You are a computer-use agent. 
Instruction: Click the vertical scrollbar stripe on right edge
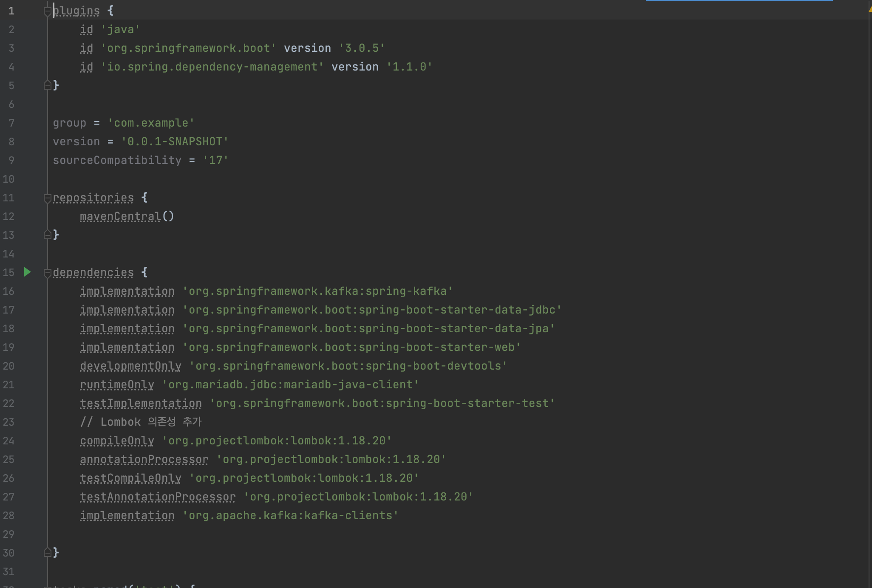869,297
